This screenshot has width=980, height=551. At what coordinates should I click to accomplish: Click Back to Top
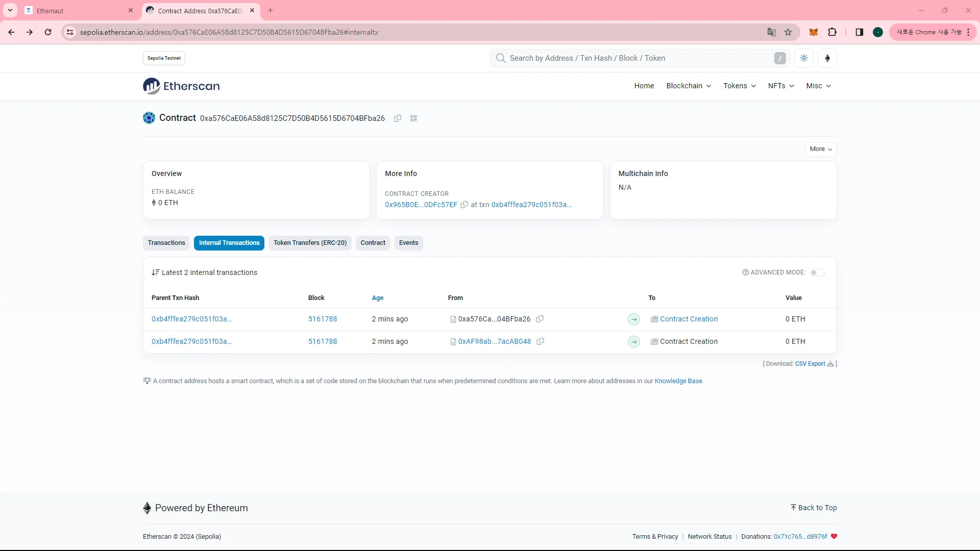(x=814, y=508)
